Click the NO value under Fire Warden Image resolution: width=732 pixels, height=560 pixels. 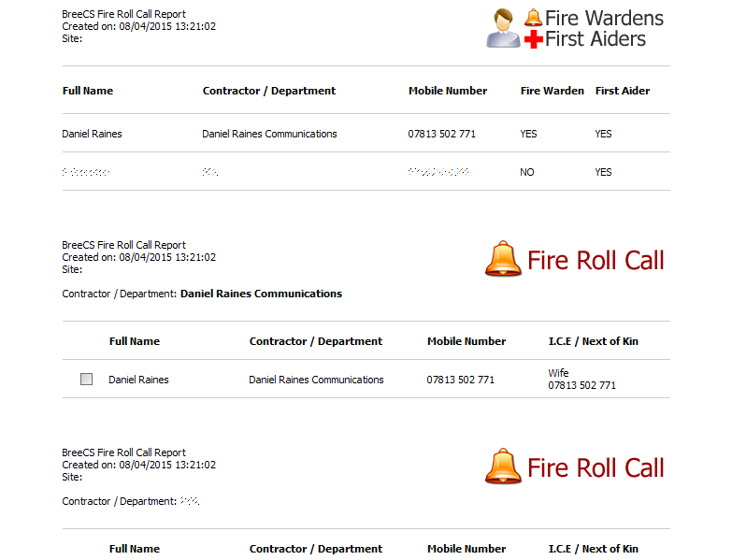(x=527, y=172)
